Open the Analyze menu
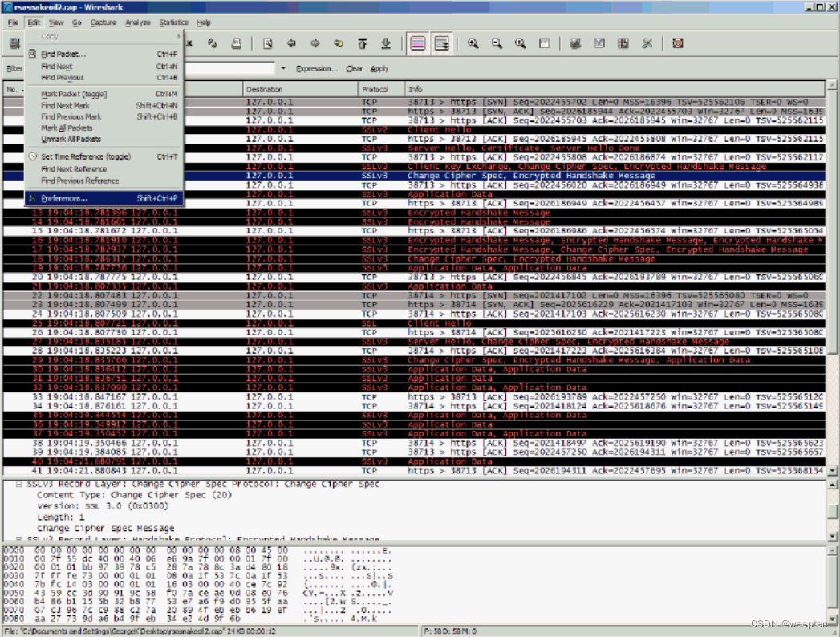The width and height of the screenshot is (840, 637). (x=138, y=22)
